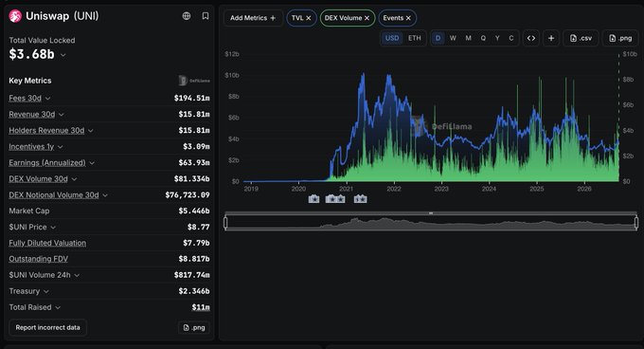Select quarterly (Q) chart interval
Image resolution: width=644 pixels, height=349 pixels.
[x=483, y=38]
